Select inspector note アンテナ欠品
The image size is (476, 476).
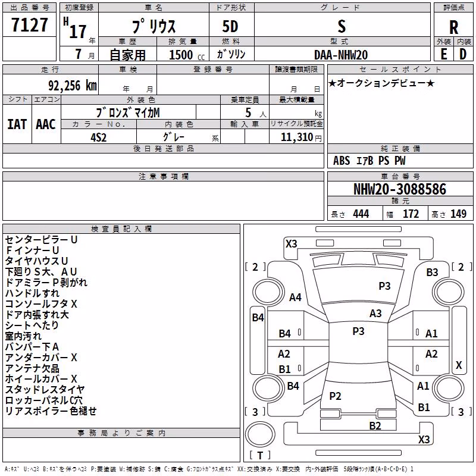[32, 368]
